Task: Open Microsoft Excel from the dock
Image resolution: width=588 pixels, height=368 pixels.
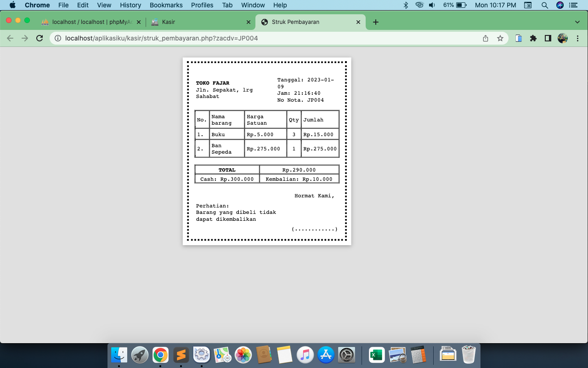Action: [377, 355]
